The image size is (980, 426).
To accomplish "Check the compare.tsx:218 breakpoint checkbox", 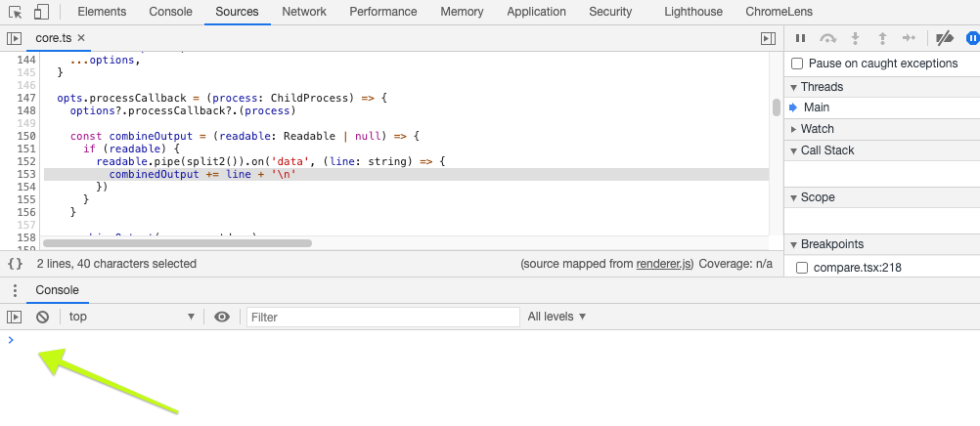I will (802, 268).
